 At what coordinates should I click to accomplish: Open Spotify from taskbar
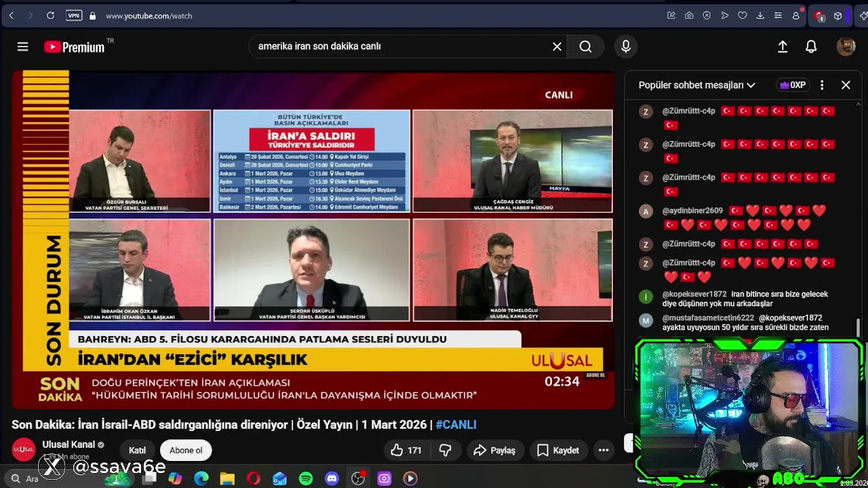(x=306, y=479)
